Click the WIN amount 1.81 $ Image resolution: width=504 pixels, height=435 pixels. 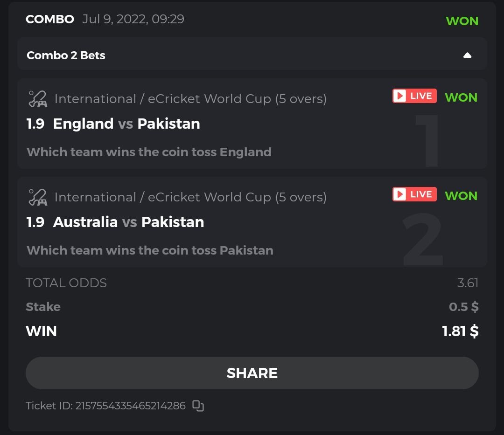460,331
